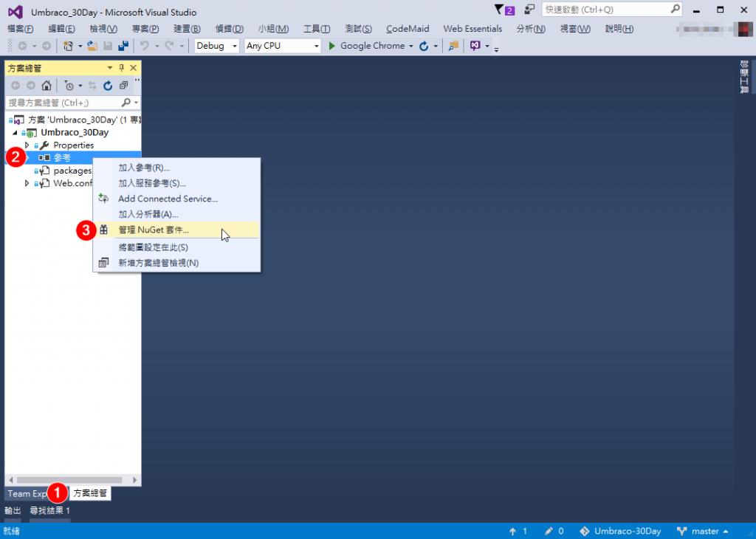Select the solution 'Umbraco_30Day' root node

[x=75, y=120]
